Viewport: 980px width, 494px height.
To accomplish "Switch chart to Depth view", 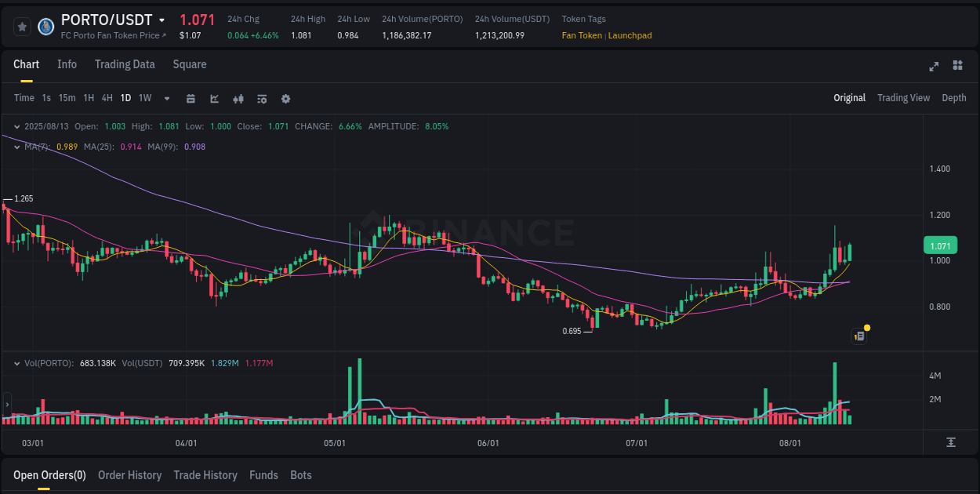I will tap(953, 98).
